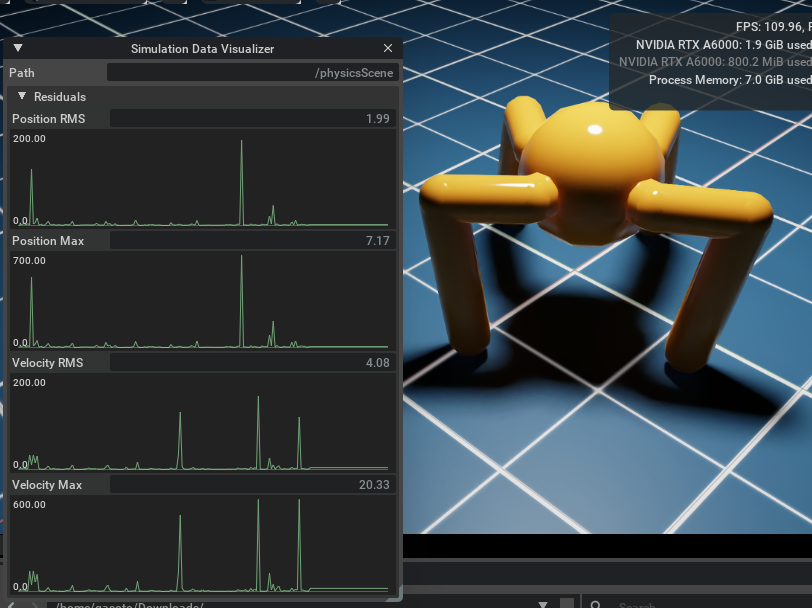Select the Velocity Max value field
The height and width of the screenshot is (608, 812).
tap(252, 485)
